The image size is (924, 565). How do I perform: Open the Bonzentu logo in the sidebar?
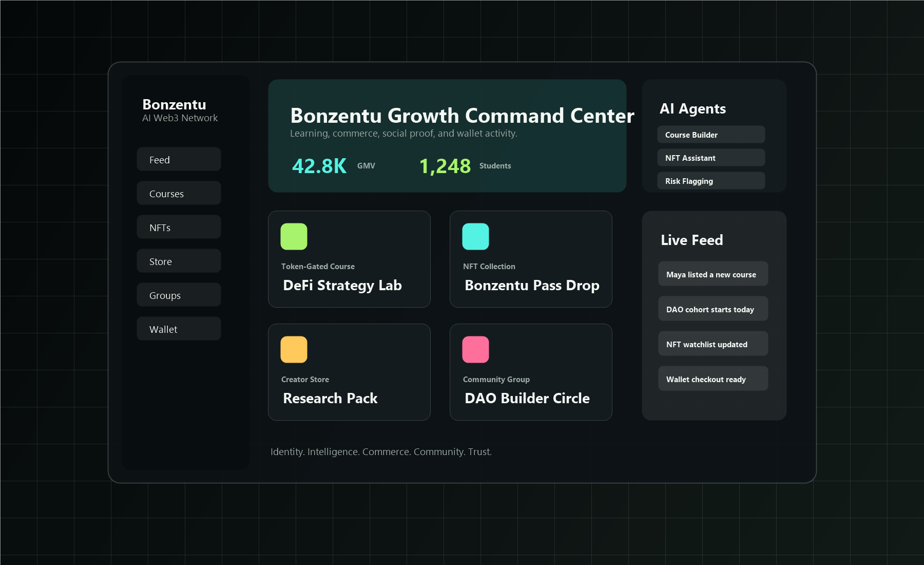coord(174,104)
